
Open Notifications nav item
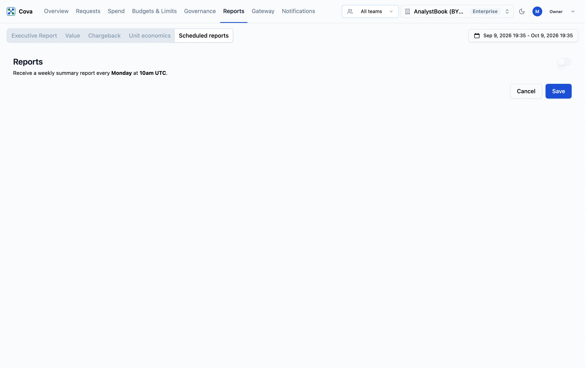pos(298,11)
